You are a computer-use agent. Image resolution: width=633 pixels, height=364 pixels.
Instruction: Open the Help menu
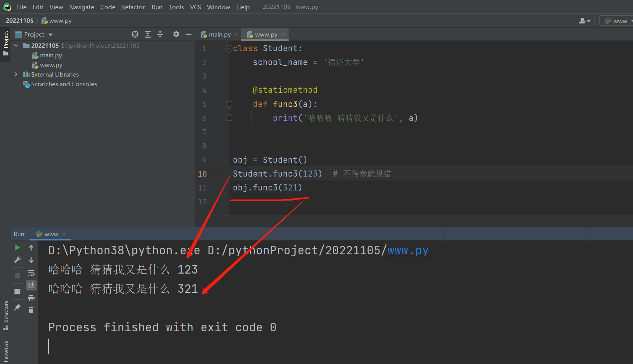[x=243, y=7]
